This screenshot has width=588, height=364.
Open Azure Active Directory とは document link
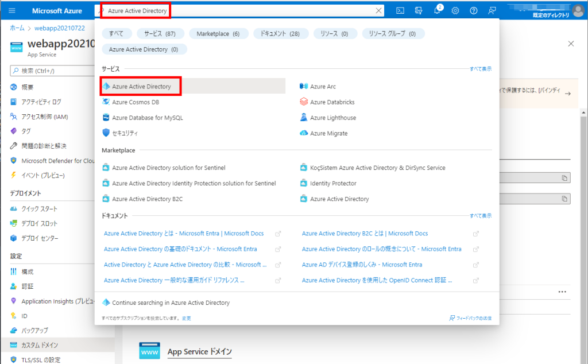pyautogui.click(x=184, y=233)
